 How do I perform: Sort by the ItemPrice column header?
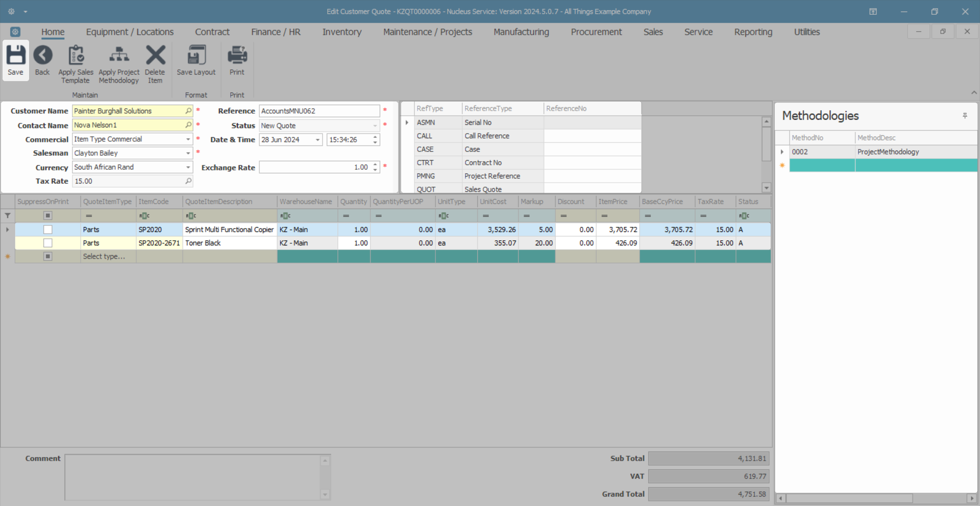(618, 201)
